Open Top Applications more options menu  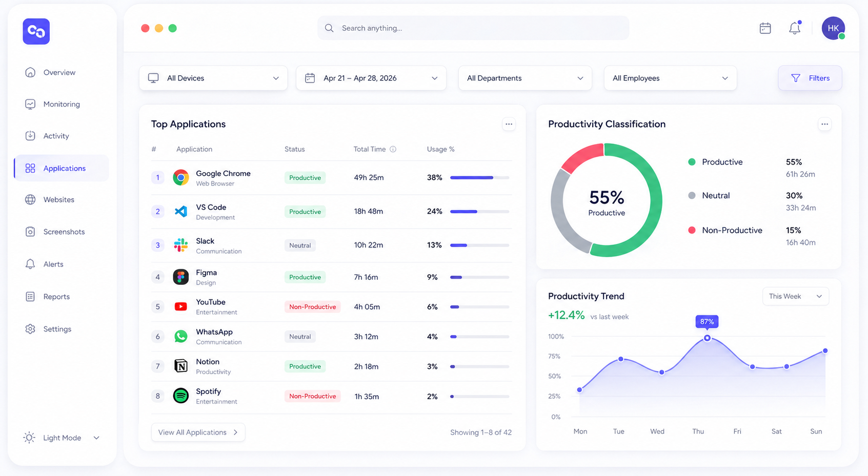click(509, 124)
